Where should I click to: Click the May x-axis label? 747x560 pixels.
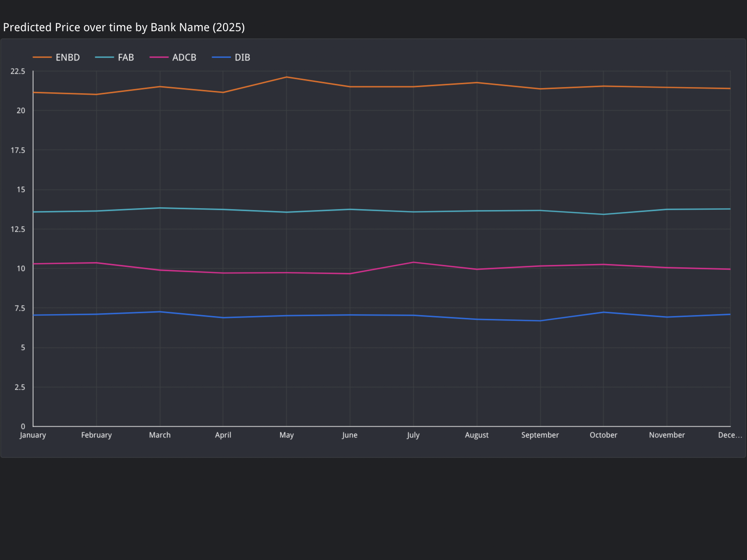tap(287, 435)
